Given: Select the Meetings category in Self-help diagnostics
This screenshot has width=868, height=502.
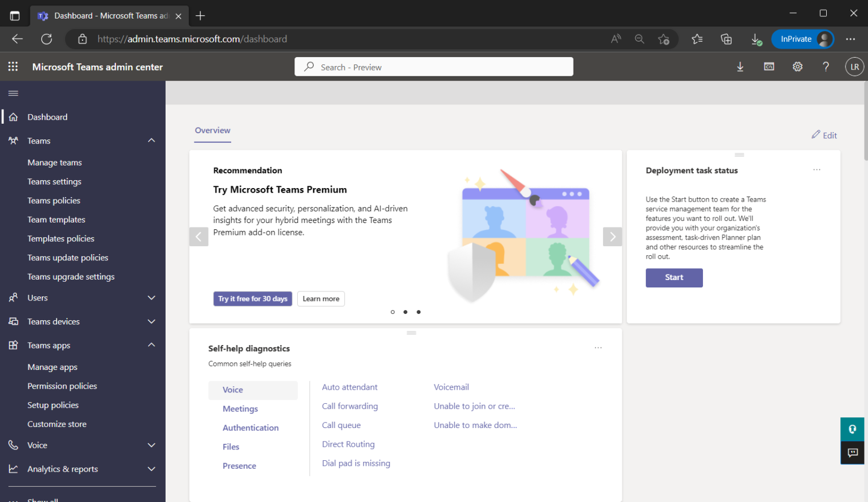Looking at the screenshot, I should (x=240, y=408).
